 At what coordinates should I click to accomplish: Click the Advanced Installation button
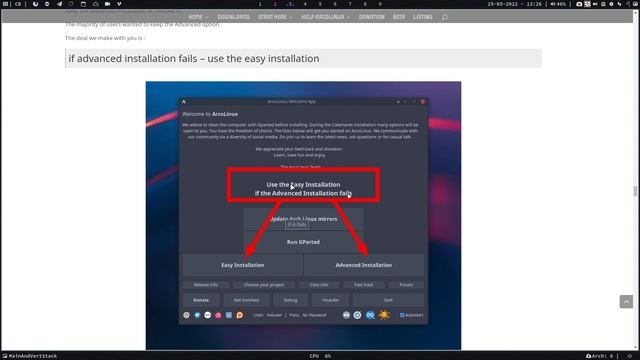coord(364,265)
